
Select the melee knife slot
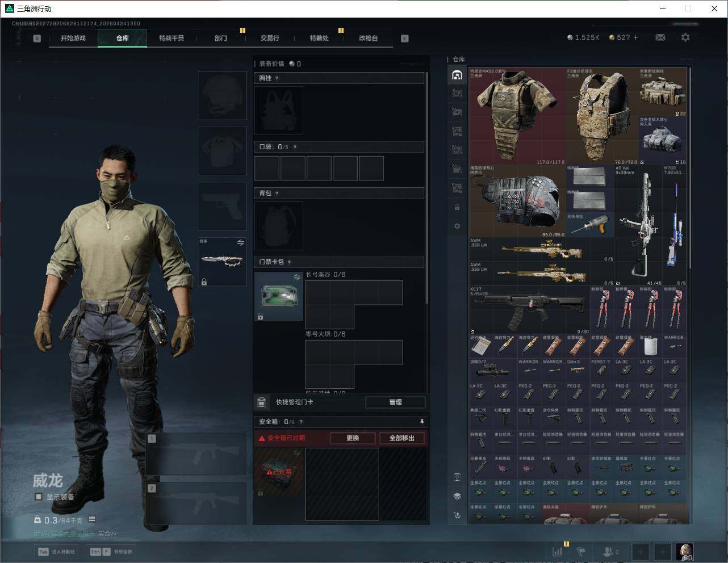(x=222, y=262)
